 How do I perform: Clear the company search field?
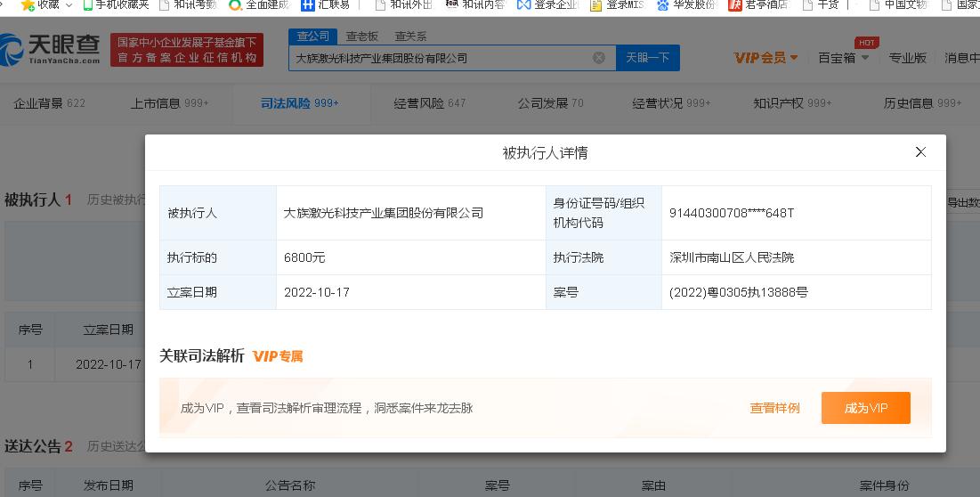[x=599, y=58]
